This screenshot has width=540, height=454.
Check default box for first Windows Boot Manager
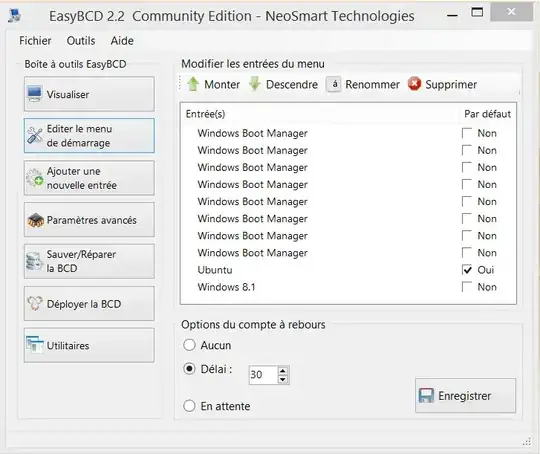coord(467,133)
